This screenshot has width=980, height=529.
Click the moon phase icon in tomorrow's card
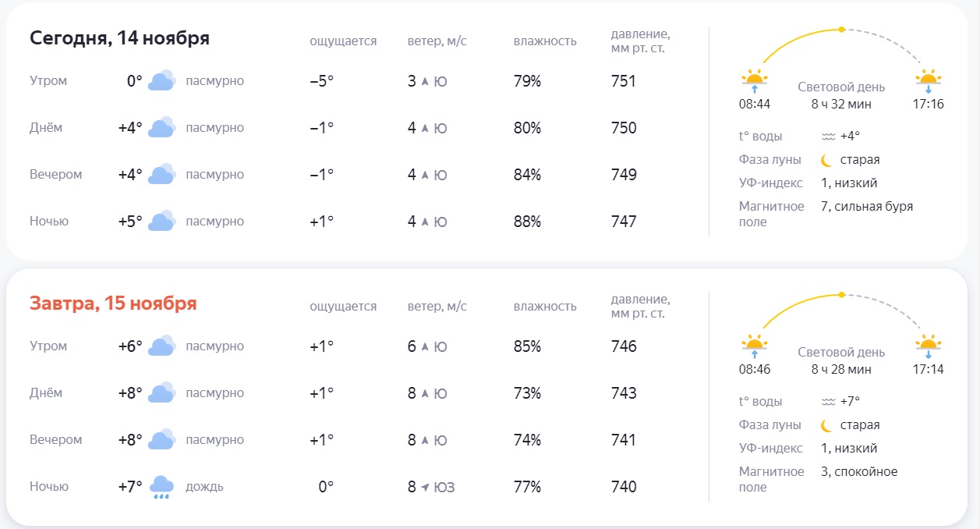click(x=826, y=425)
